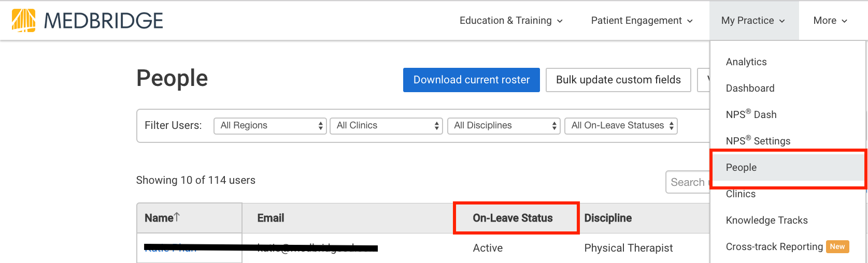Click the Search users field
The height and width of the screenshot is (263, 868).
tap(688, 182)
